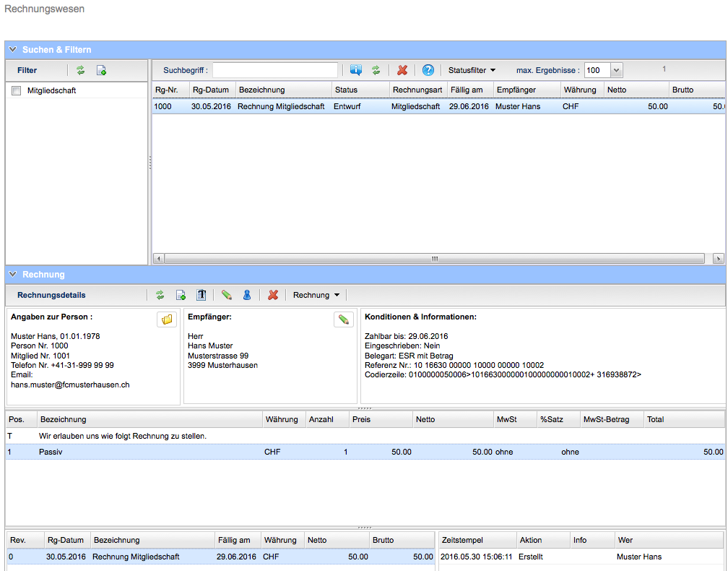The width and height of the screenshot is (728, 571).
Task: Click the Preis column header
Action: click(x=381, y=419)
